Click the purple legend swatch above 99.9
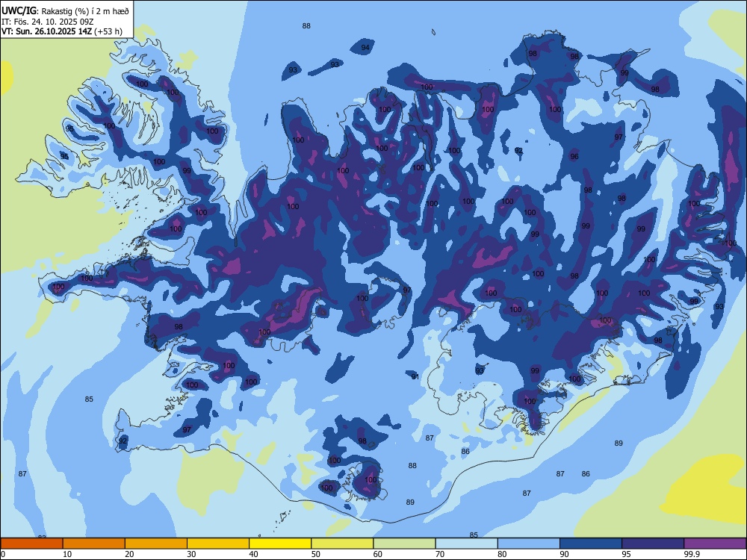 [715, 544]
